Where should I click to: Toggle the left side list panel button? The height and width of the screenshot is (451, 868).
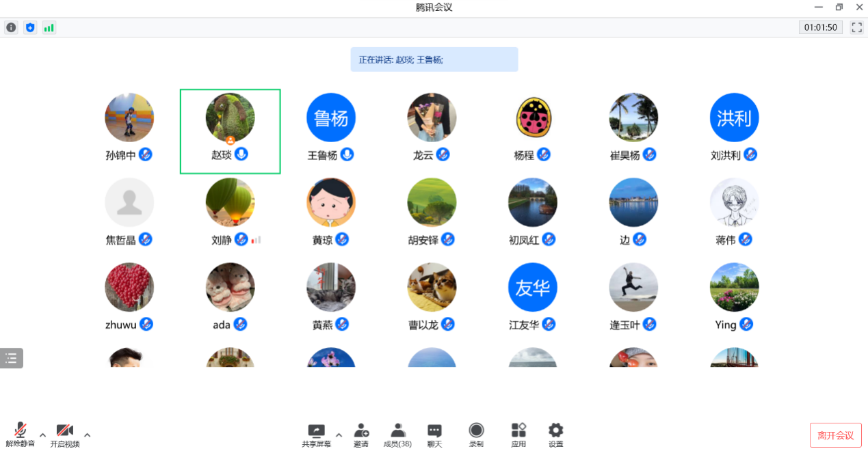point(11,357)
